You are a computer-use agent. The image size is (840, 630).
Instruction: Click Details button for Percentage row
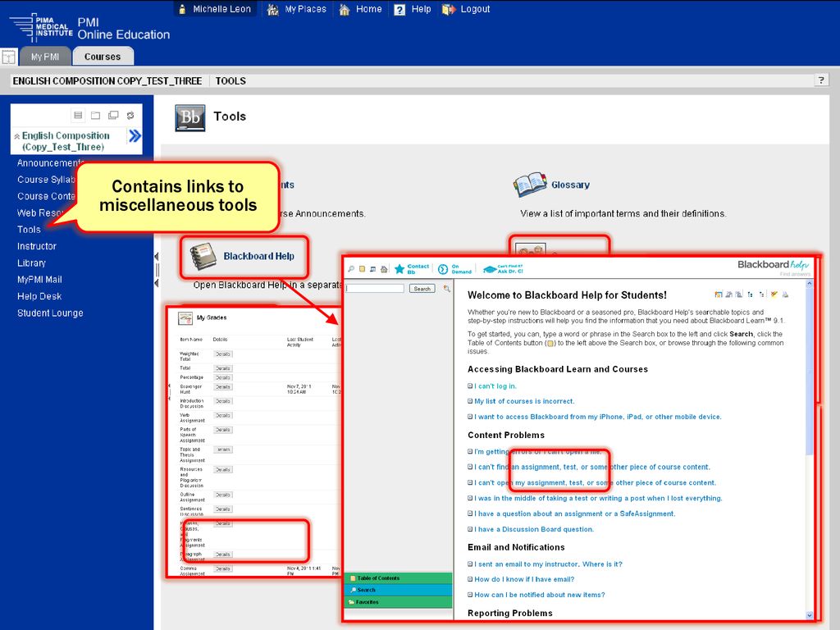(223, 377)
